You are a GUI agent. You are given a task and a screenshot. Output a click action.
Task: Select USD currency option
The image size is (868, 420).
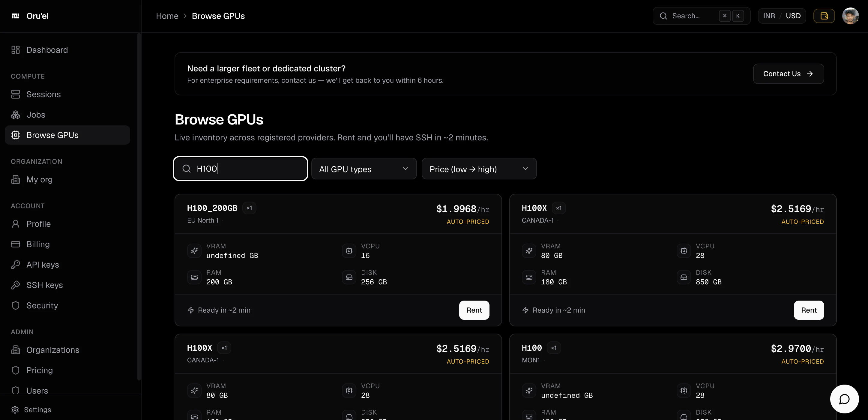click(793, 16)
